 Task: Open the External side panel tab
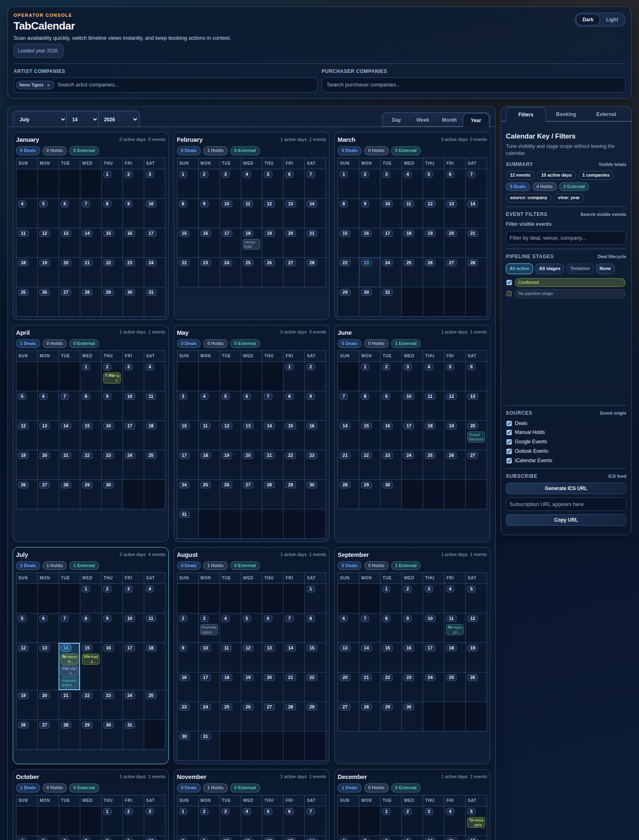[x=606, y=114]
